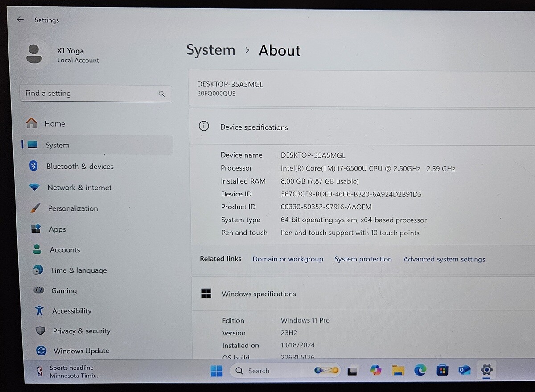Open Accessibility via its figure icon

40,310
